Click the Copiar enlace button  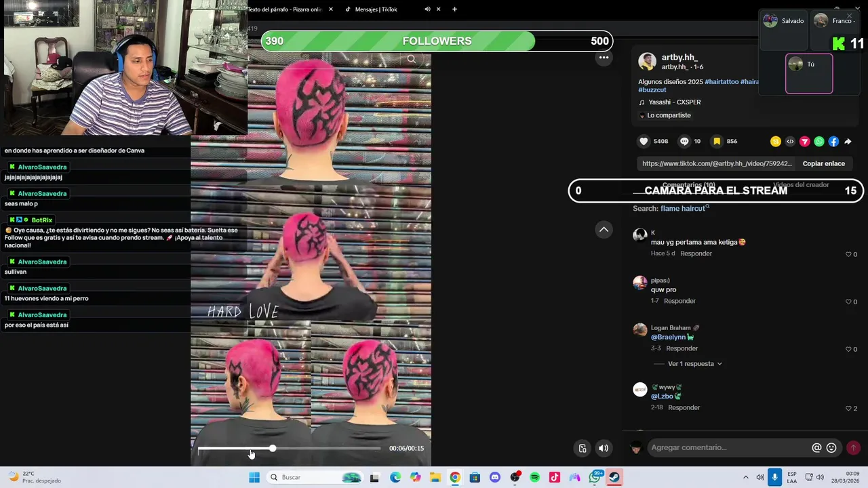click(823, 163)
